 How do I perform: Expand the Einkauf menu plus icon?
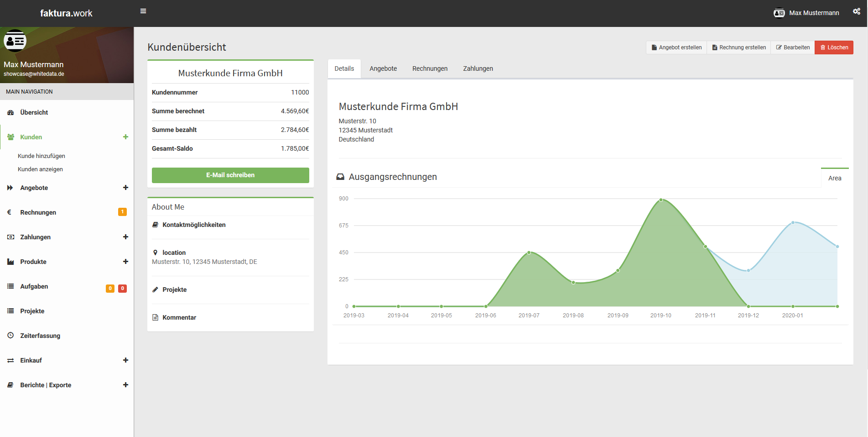point(125,360)
